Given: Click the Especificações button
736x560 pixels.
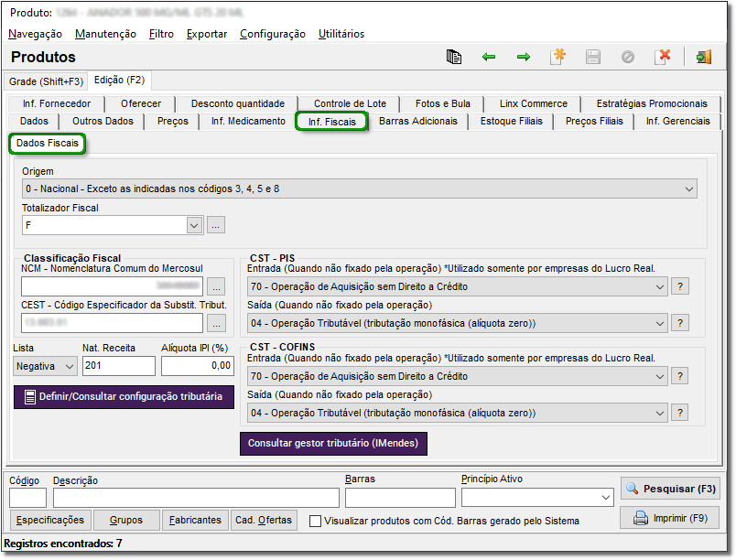Looking at the screenshot, I should click(50, 520).
